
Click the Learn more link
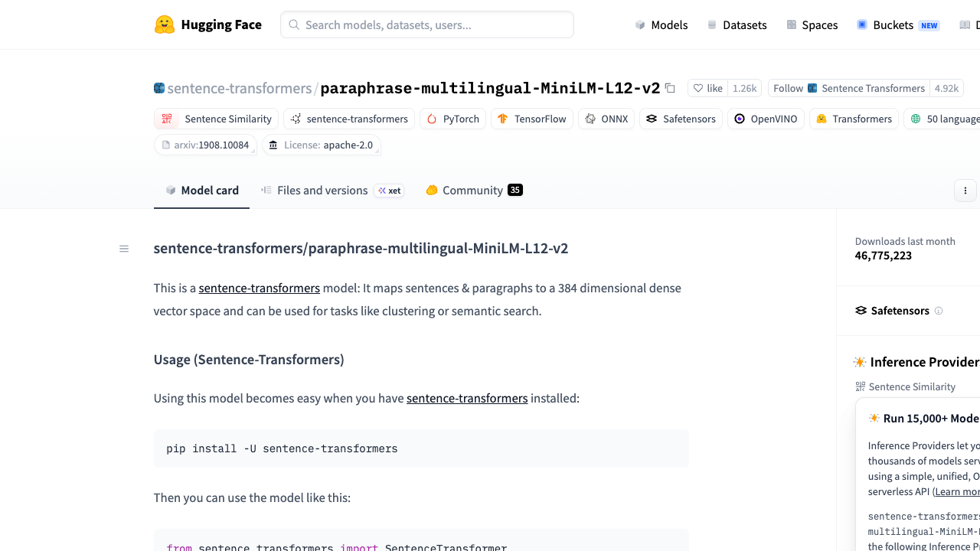(959, 491)
